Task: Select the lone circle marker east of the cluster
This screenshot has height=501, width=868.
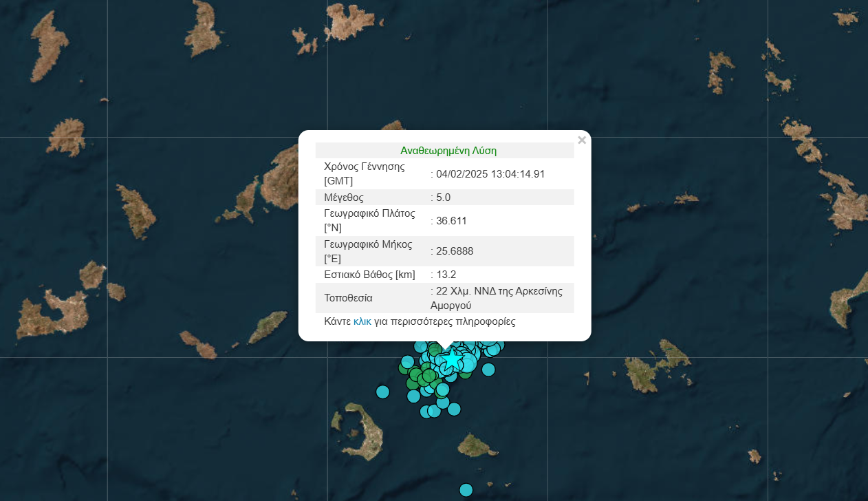Action: (488, 370)
